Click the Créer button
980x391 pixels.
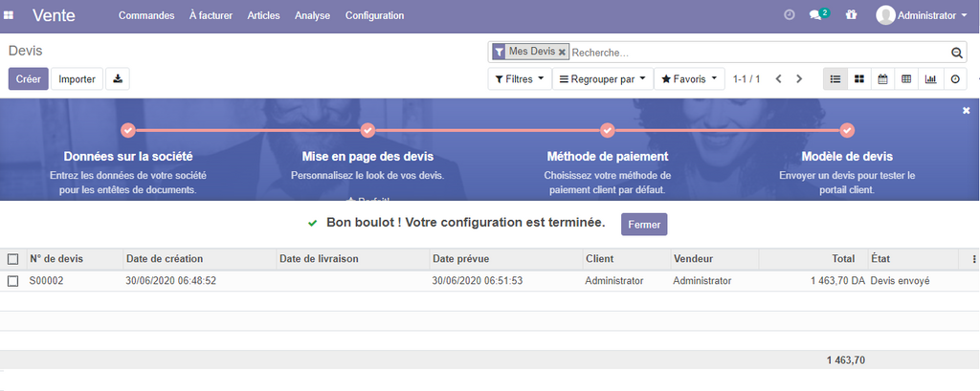28,79
